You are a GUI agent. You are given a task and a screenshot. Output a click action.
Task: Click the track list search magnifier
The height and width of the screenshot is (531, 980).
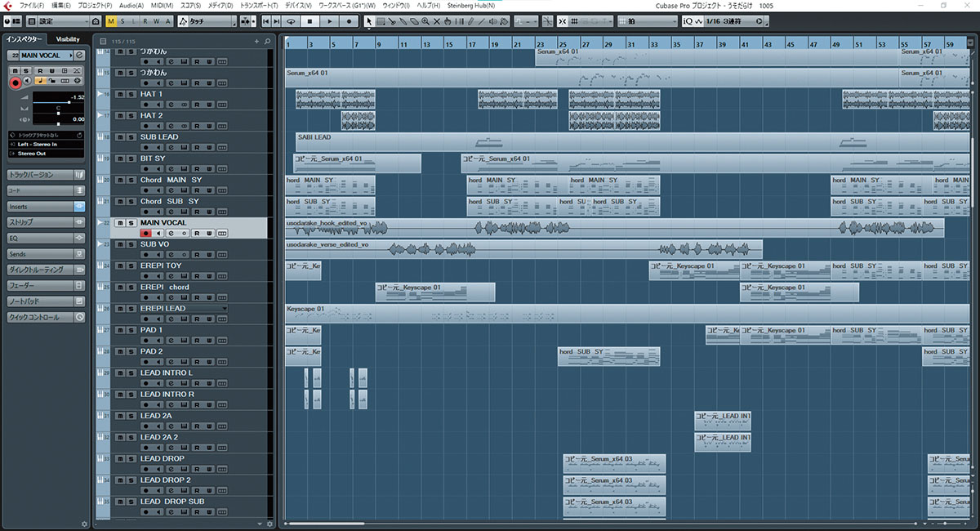click(267, 41)
